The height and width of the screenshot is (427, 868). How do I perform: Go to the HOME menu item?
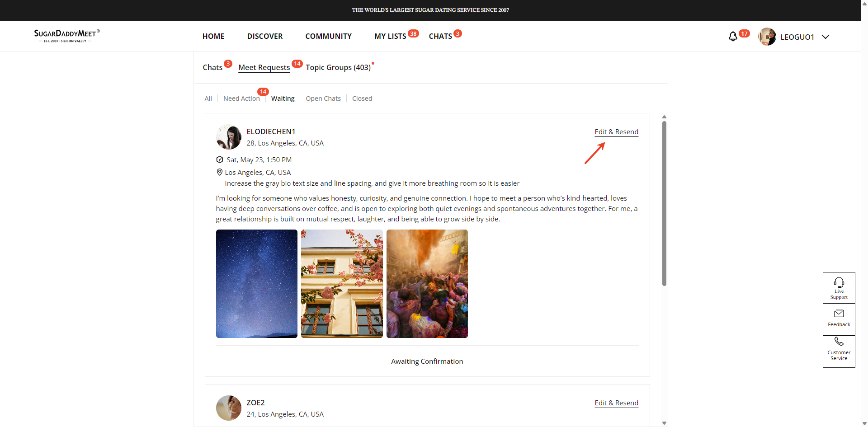213,36
